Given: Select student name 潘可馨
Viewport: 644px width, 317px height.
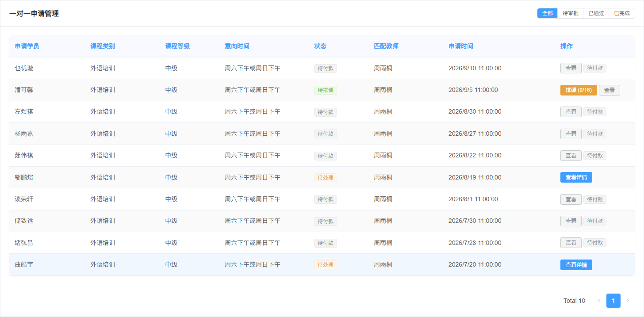Looking at the screenshot, I should (x=24, y=90).
